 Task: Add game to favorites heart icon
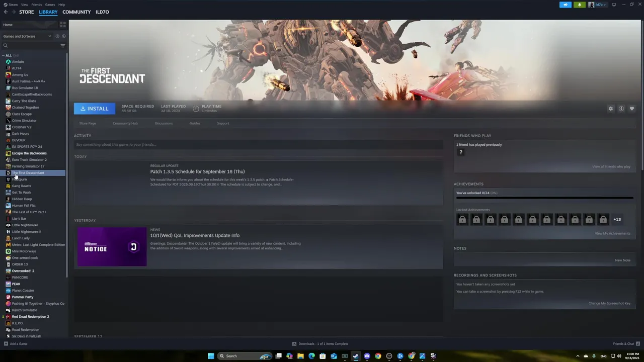coord(632,109)
